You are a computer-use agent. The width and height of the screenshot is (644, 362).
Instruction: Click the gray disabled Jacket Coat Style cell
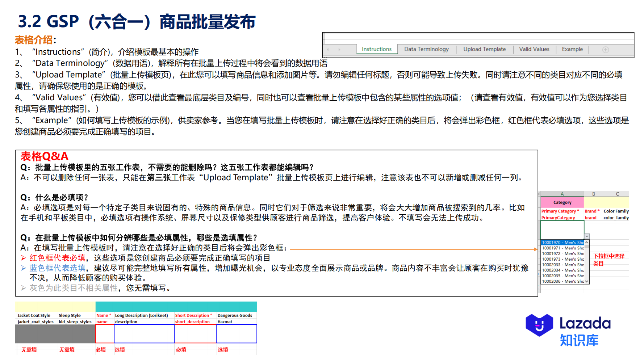click(x=37, y=334)
